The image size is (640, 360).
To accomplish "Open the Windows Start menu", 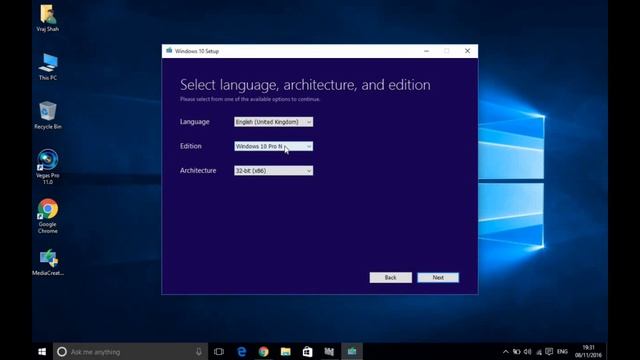I will pos(42,351).
